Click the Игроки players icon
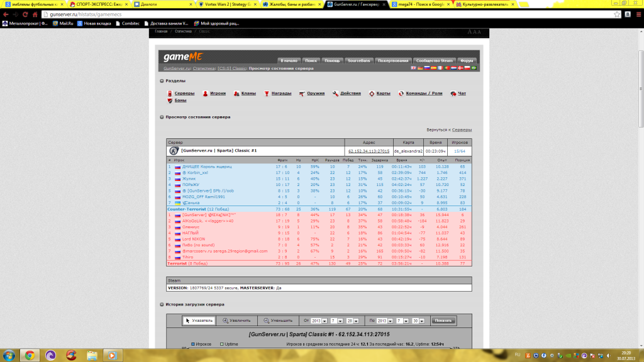The height and width of the screenshot is (362, 644). click(205, 93)
